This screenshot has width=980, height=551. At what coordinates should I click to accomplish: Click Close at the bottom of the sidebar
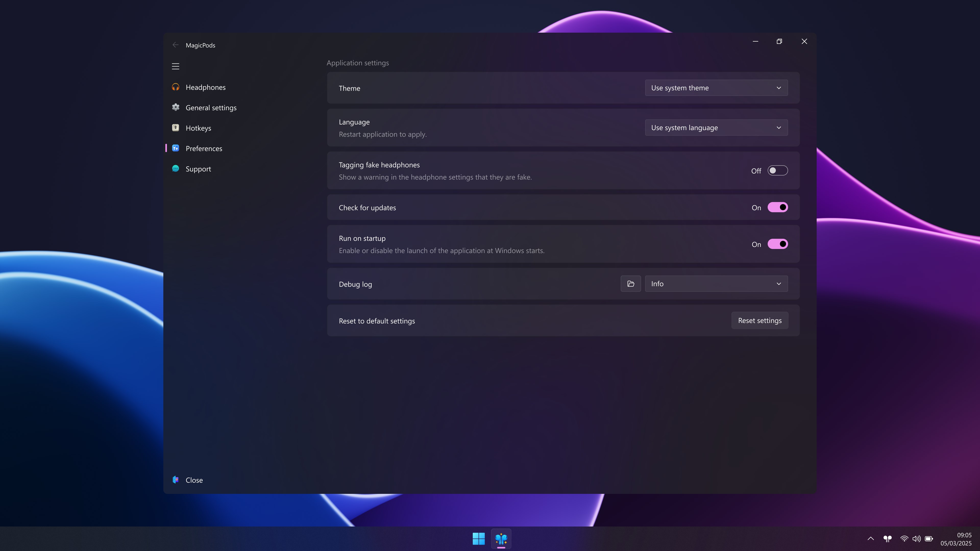[194, 480]
